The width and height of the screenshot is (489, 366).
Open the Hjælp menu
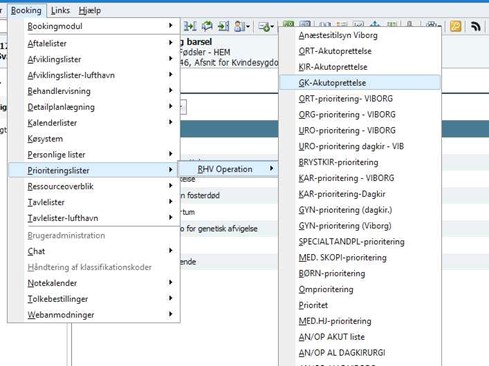point(90,10)
